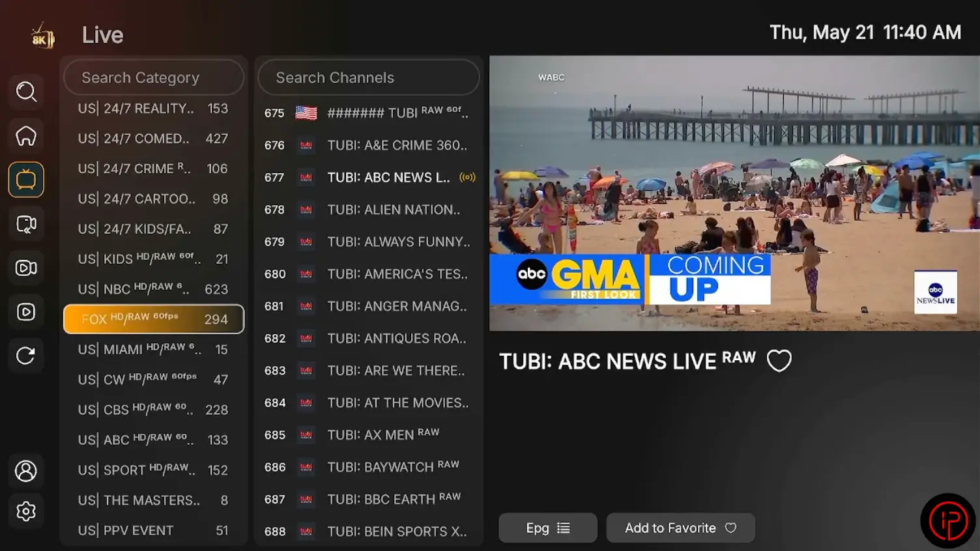Select US| NBC HD/RAW category
The height and width of the screenshot is (551, 980).
click(x=154, y=289)
